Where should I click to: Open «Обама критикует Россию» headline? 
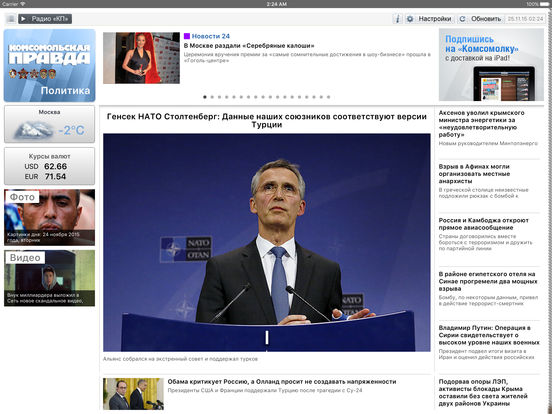point(282,382)
